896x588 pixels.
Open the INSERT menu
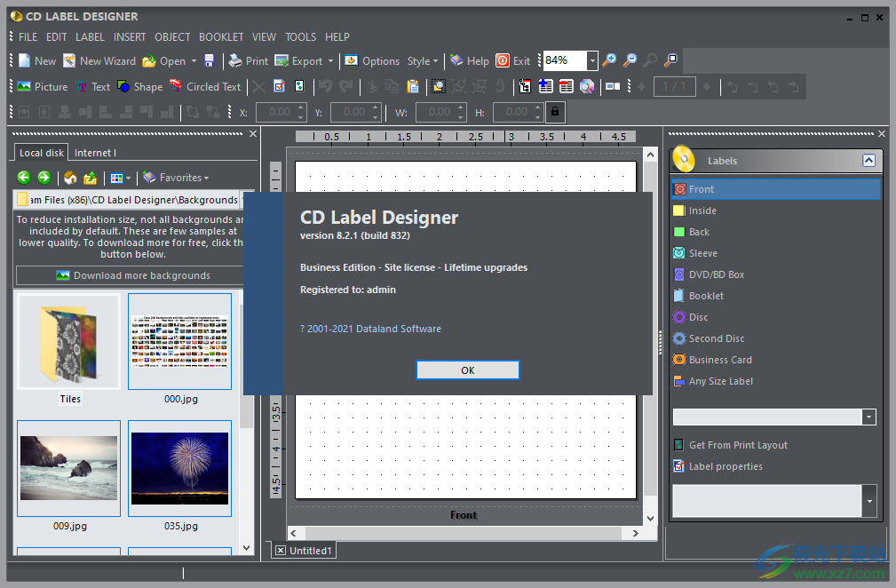pyautogui.click(x=130, y=36)
